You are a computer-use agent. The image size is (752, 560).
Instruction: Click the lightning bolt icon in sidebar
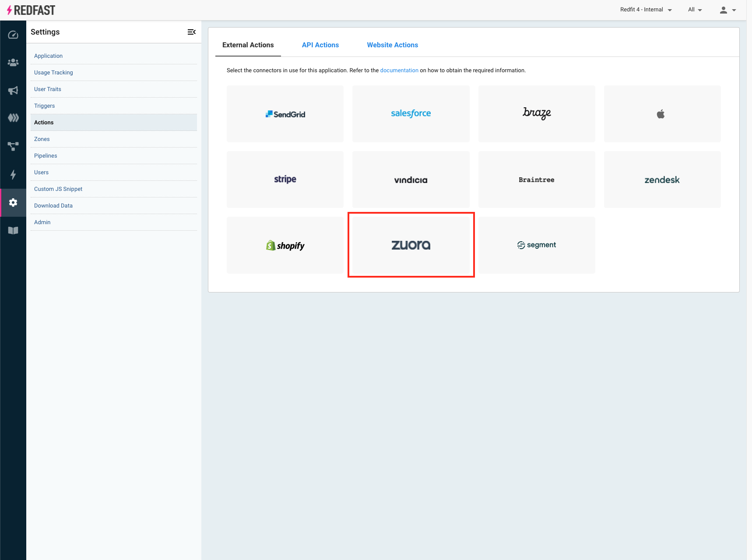(x=13, y=175)
